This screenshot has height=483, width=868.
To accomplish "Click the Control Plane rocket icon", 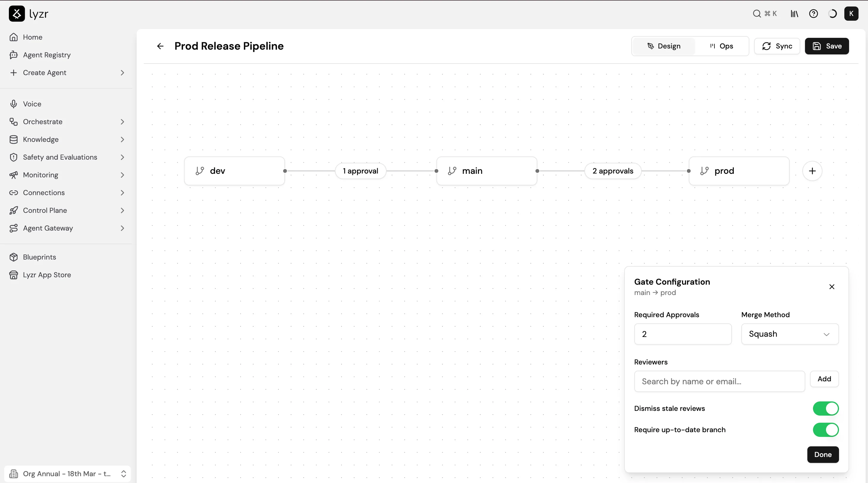I will pyautogui.click(x=14, y=210).
